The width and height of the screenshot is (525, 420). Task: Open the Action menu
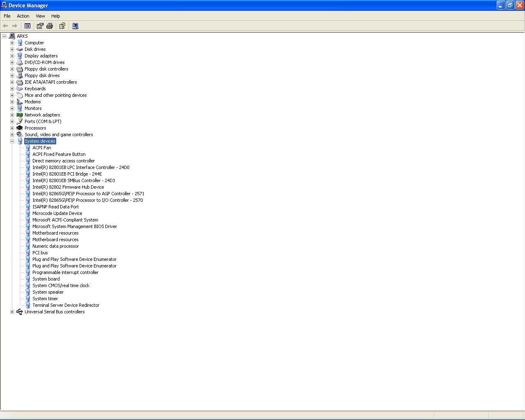click(x=23, y=16)
